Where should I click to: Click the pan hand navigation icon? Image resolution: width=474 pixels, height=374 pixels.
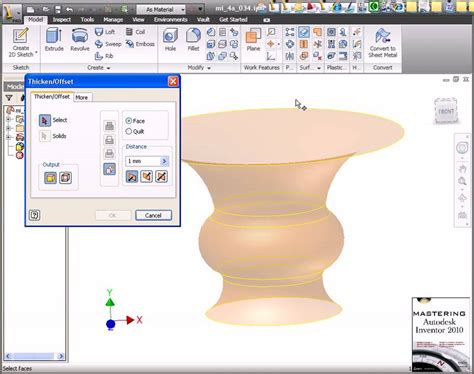(x=462, y=169)
